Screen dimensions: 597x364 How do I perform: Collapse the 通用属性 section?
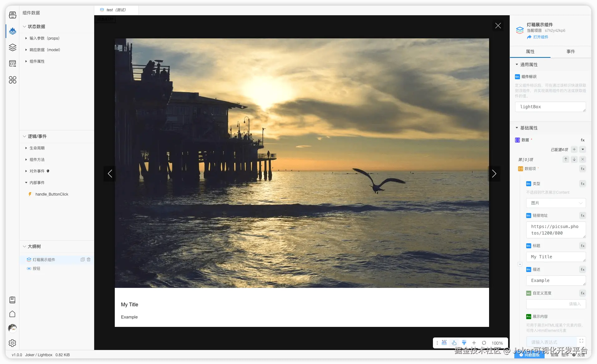click(517, 65)
